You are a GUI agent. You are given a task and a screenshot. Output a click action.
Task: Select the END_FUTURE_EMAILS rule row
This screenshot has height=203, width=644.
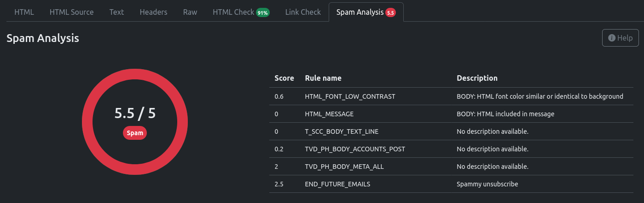(x=451, y=184)
